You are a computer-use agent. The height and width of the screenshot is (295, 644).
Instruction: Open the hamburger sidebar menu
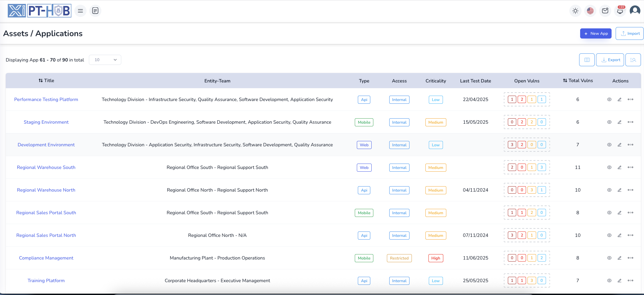tap(80, 11)
